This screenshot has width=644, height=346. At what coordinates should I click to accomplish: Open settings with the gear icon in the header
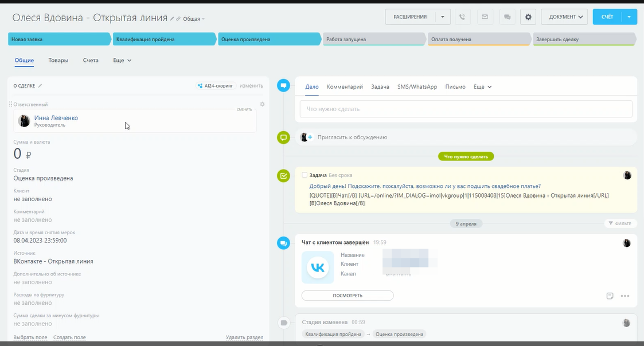(528, 17)
